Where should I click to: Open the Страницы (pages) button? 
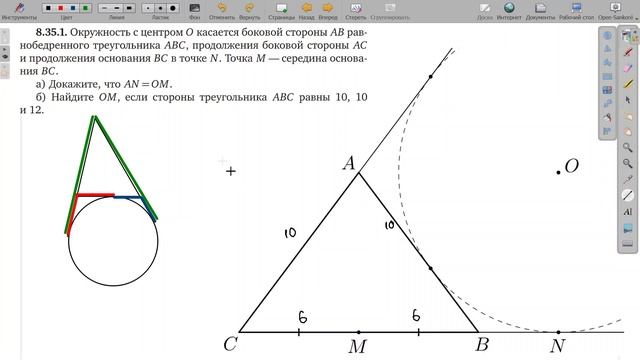pyautogui.click(x=281, y=11)
